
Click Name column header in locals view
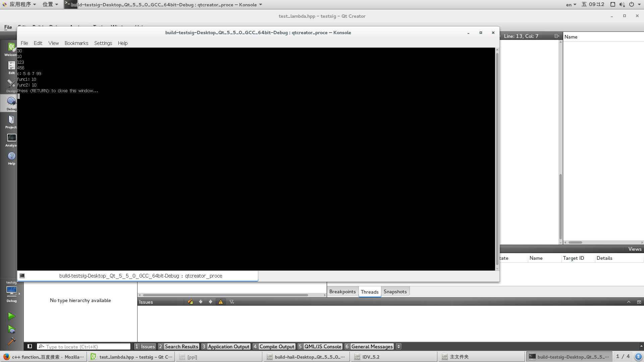[571, 37]
